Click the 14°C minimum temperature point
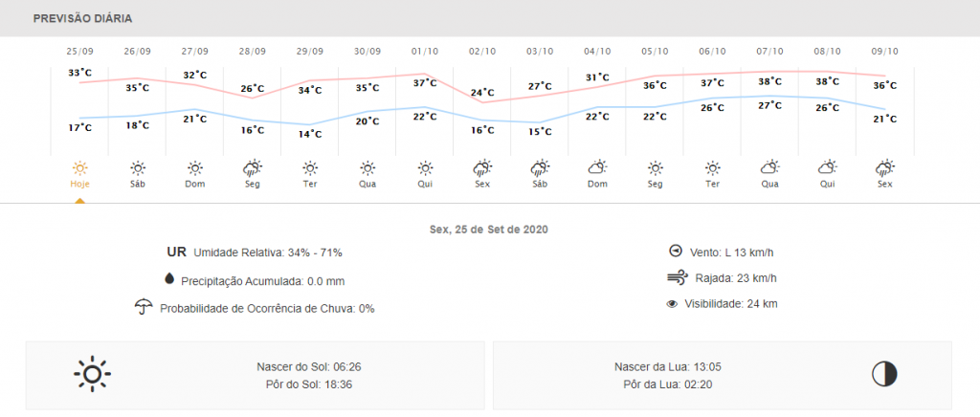980x417 pixels. (x=309, y=134)
